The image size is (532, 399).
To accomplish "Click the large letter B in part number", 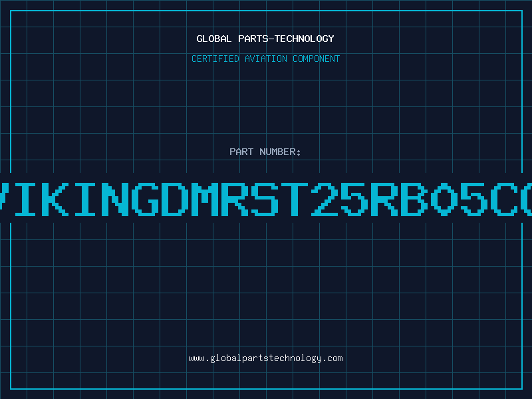I will (414, 199).
